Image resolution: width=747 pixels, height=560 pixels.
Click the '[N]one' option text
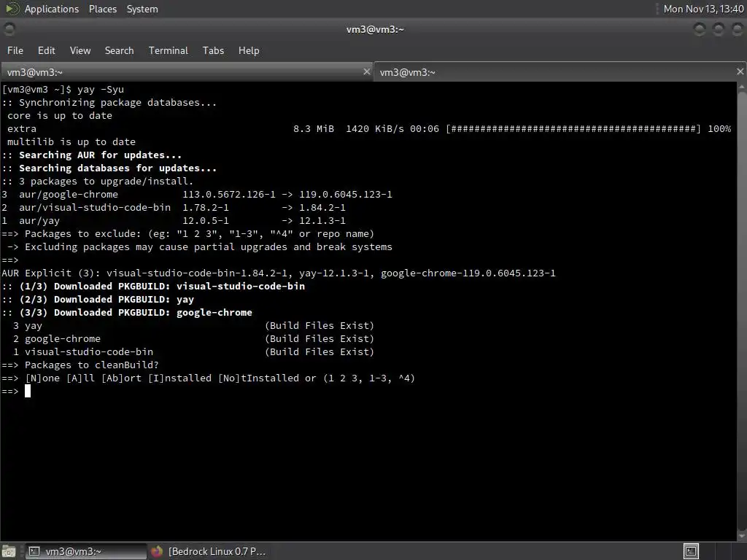click(x=42, y=378)
